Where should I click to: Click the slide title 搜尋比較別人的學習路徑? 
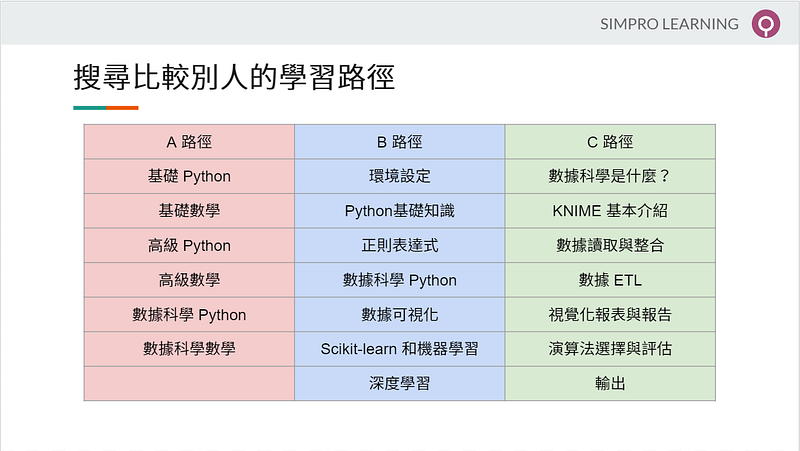[234, 77]
